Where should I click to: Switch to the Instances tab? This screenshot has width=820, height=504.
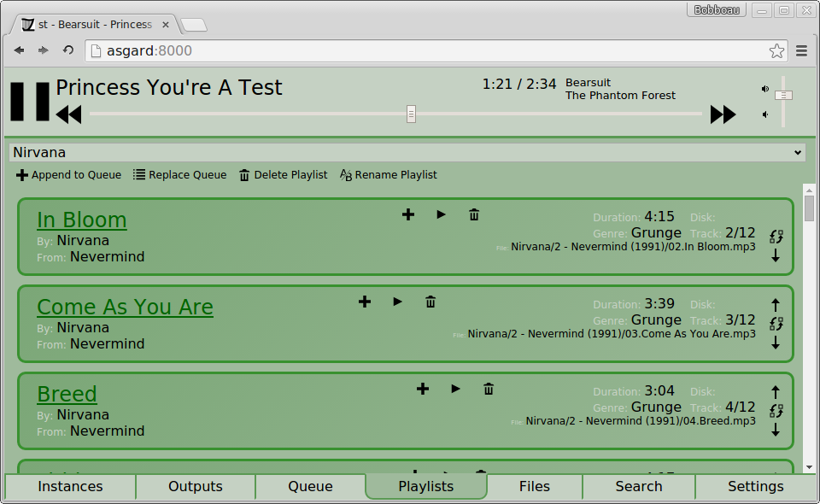[x=70, y=487]
